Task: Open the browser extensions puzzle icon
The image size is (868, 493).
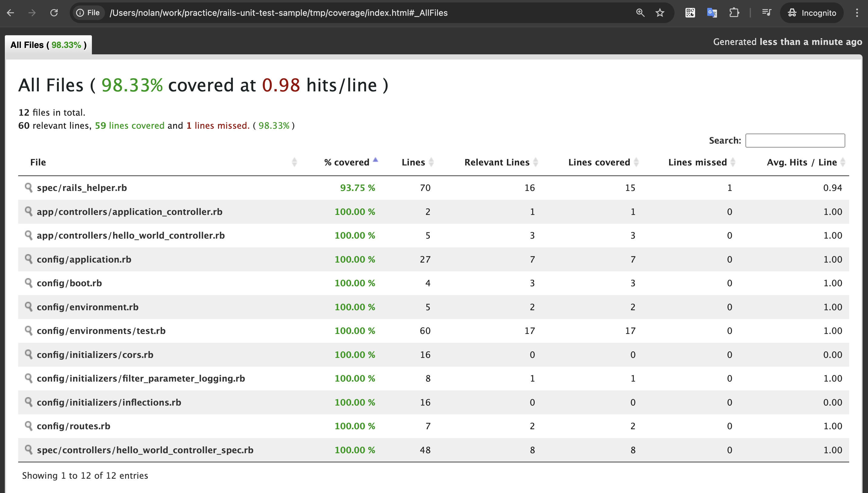Action: (734, 13)
